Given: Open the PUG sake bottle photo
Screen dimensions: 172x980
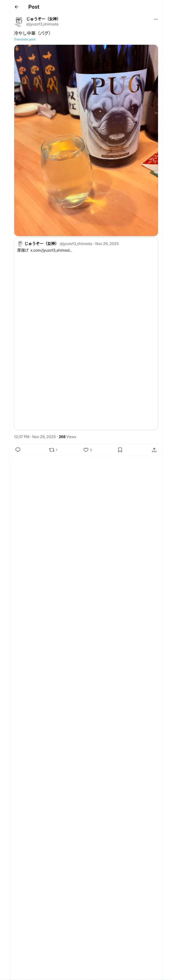Looking at the screenshot, I should (x=86, y=140).
